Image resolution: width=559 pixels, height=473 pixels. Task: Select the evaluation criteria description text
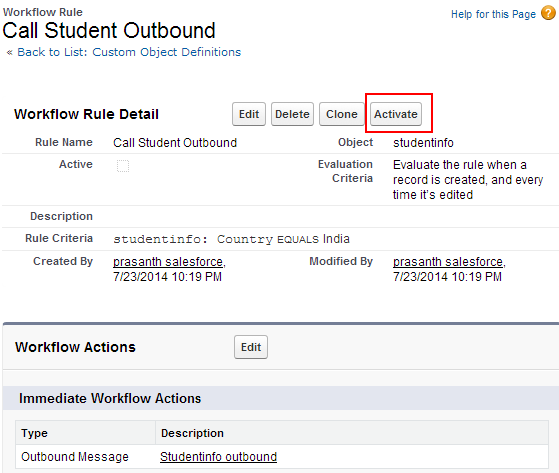pyautogui.click(x=468, y=180)
